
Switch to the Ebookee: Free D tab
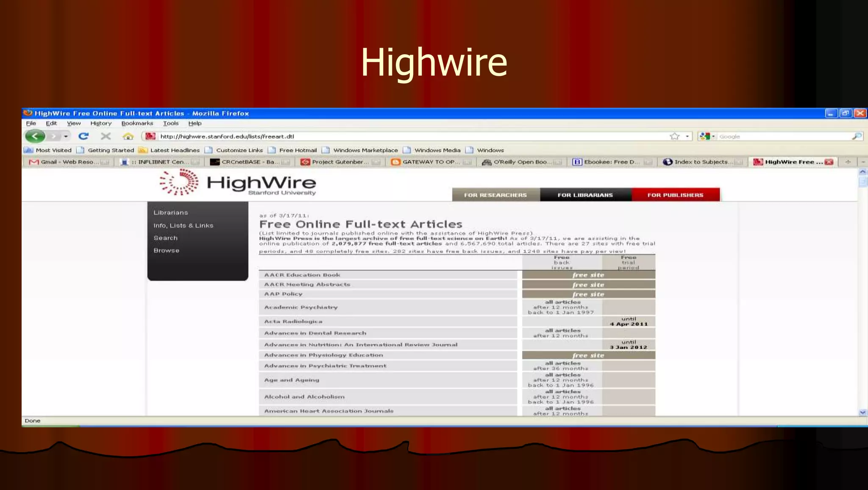click(612, 162)
